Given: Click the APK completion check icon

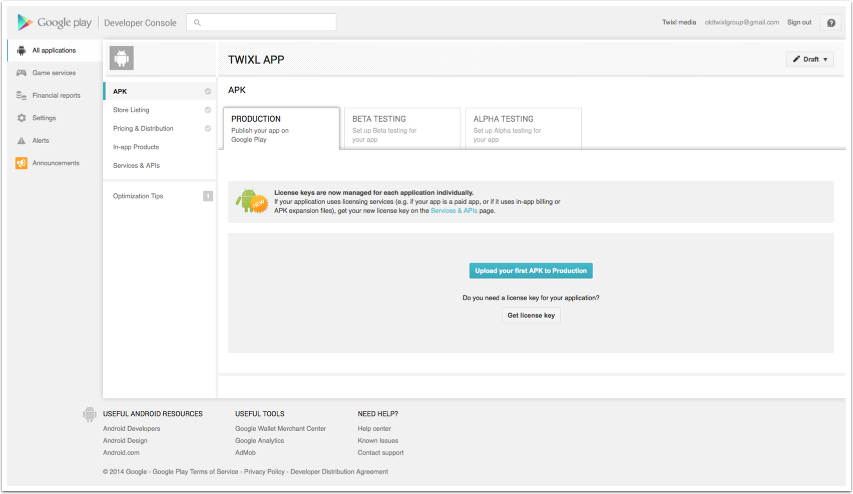Looking at the screenshot, I should [208, 91].
